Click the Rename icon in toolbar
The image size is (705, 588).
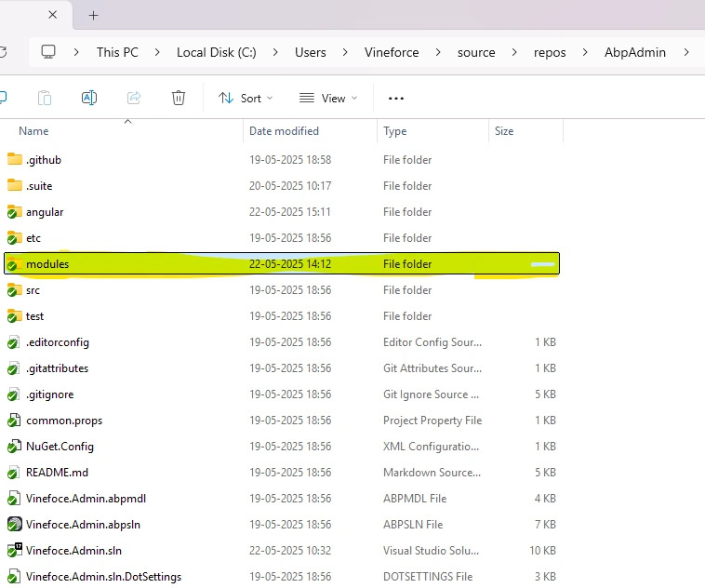tap(89, 98)
